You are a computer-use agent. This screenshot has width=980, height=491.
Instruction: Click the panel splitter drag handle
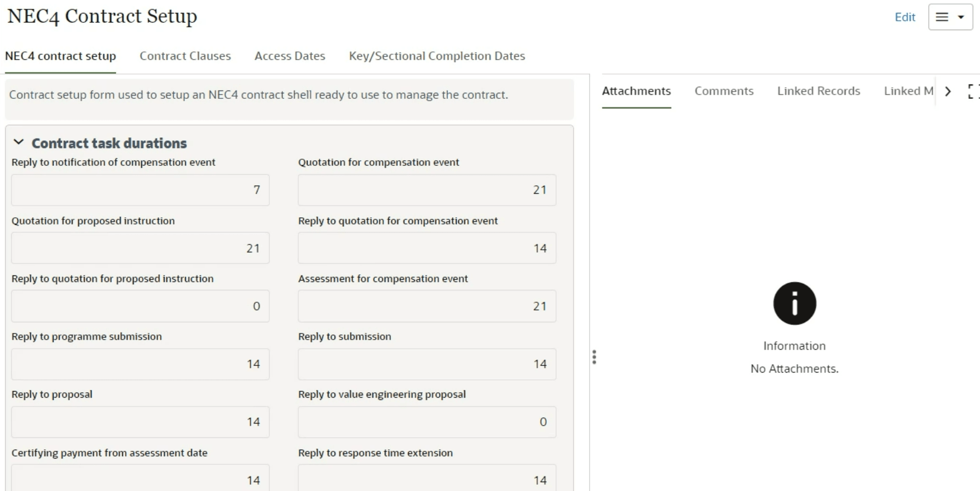click(x=594, y=357)
